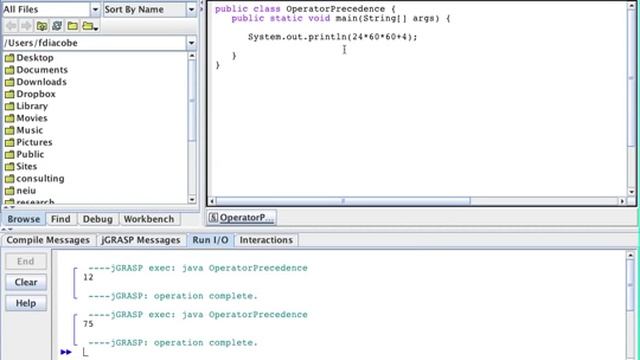Open the Run I/O tab
Image resolution: width=640 pixels, height=360 pixels.
(211, 240)
